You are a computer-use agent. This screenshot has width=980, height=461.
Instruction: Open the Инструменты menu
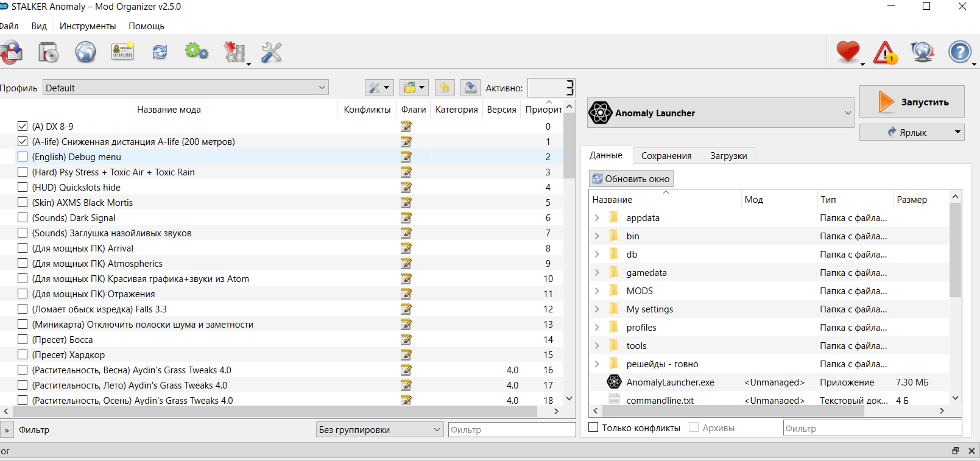click(x=88, y=26)
